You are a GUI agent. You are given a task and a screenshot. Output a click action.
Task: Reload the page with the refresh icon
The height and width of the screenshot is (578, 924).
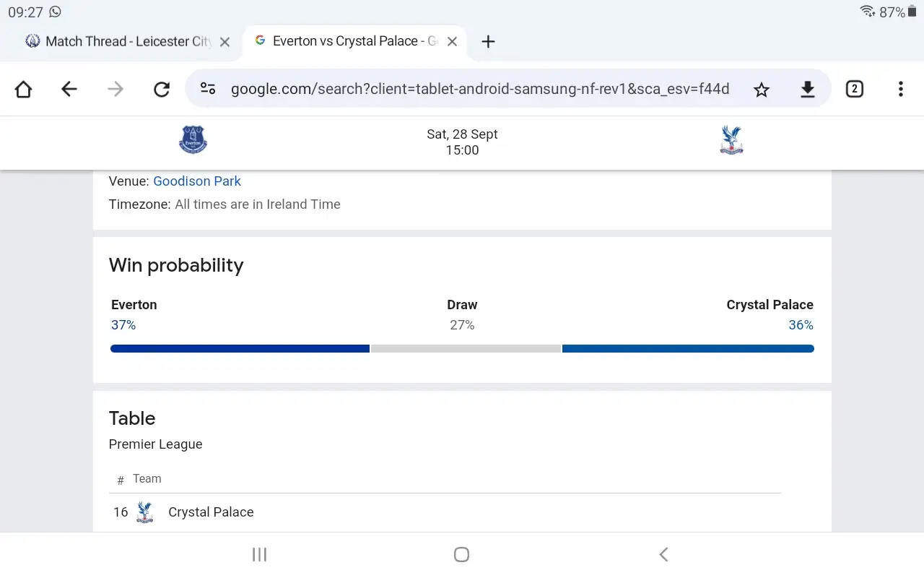click(162, 89)
